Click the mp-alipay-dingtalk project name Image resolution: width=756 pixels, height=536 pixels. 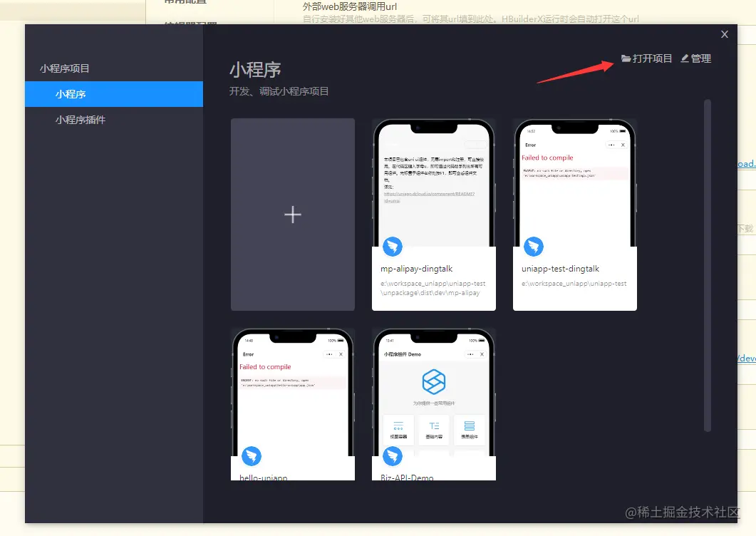[x=417, y=269]
